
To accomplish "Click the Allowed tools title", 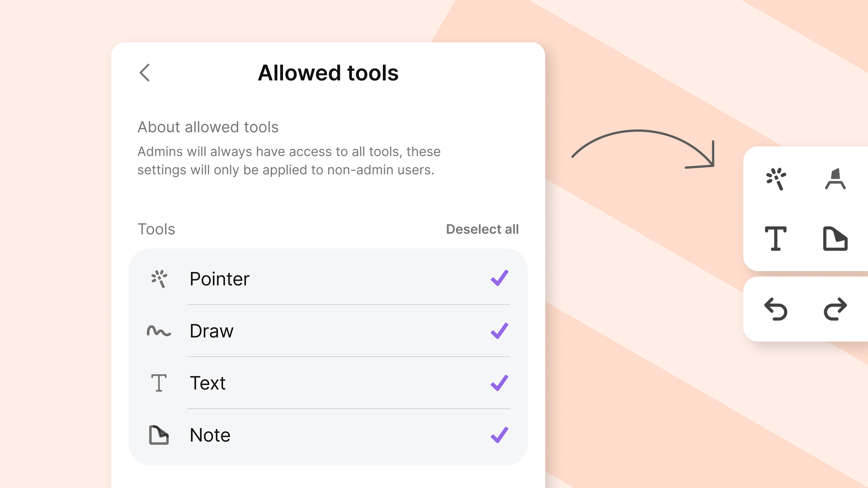I will coord(329,72).
